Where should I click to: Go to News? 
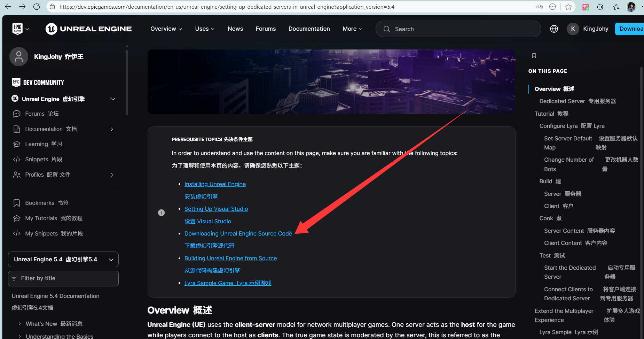coord(235,29)
